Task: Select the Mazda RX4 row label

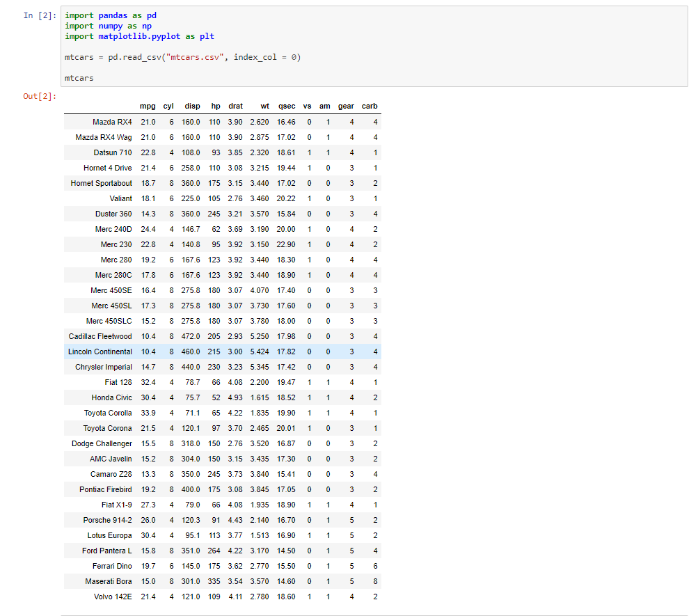Action: click(112, 122)
